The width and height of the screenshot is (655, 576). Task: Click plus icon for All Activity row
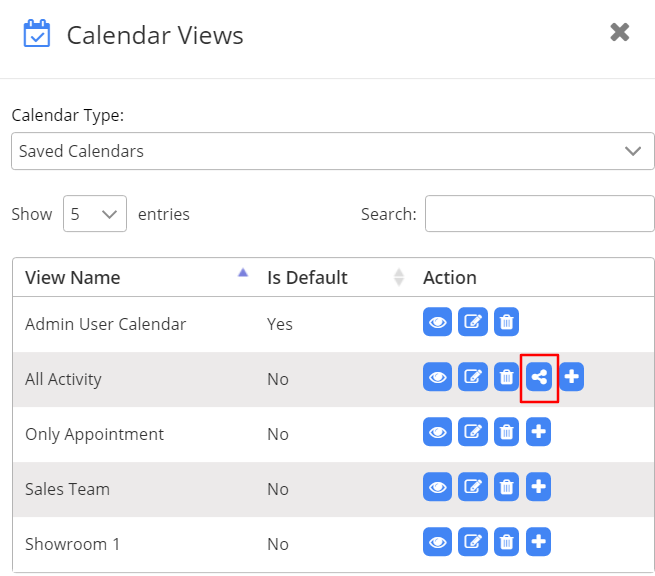click(x=571, y=378)
